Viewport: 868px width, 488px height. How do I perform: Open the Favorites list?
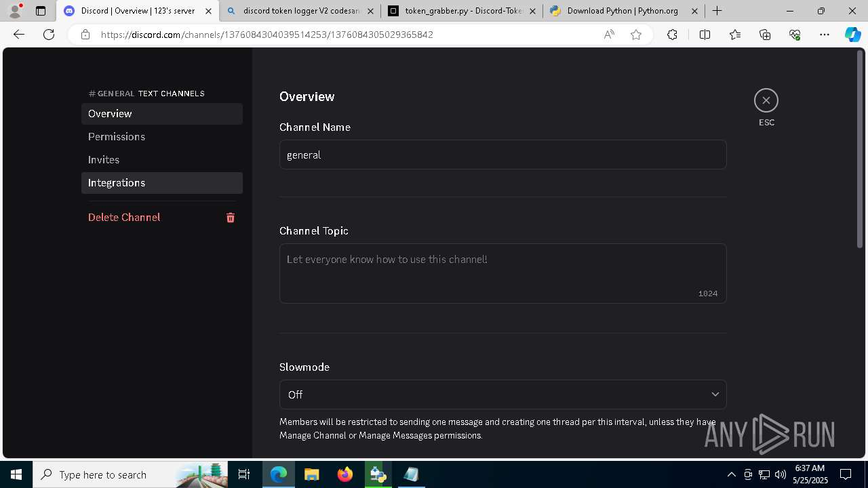coord(735,35)
